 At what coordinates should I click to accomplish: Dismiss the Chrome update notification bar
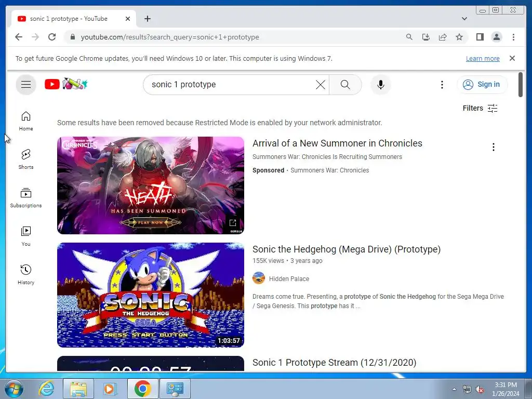pos(512,58)
